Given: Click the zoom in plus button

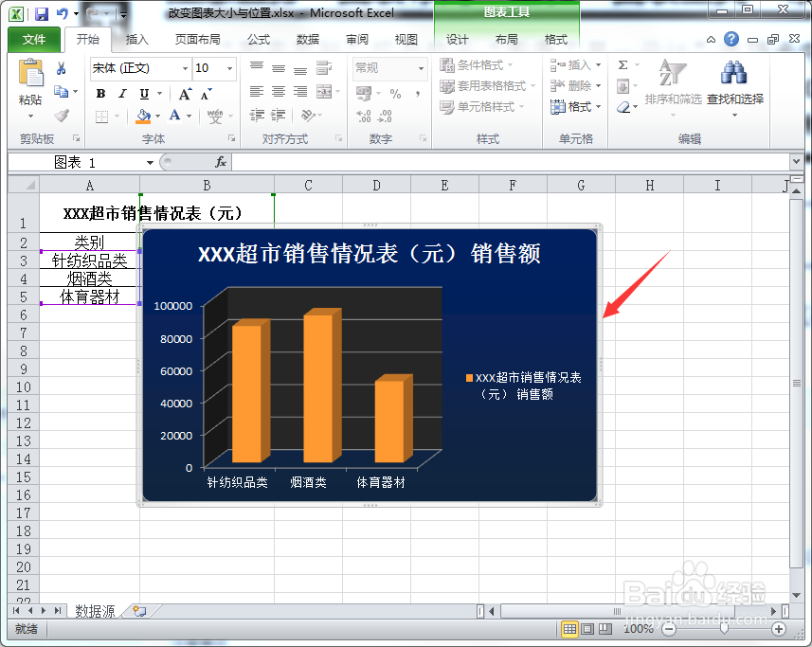Looking at the screenshot, I should [x=778, y=629].
